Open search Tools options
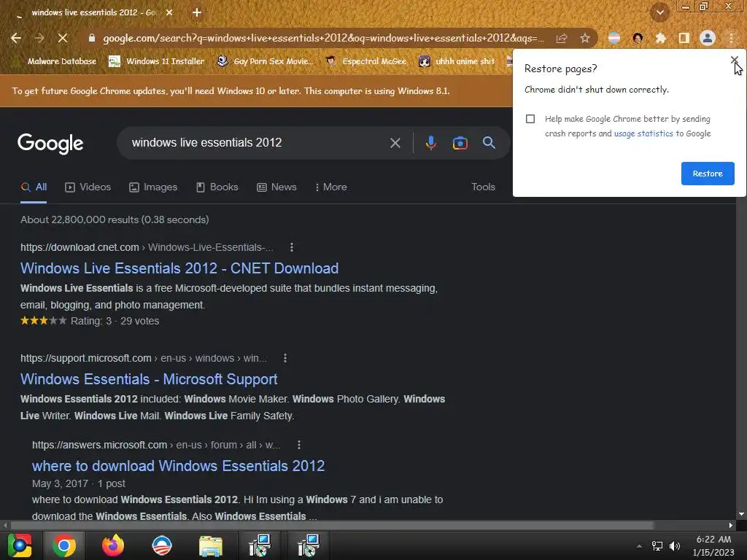This screenshot has width=747, height=560. [483, 187]
